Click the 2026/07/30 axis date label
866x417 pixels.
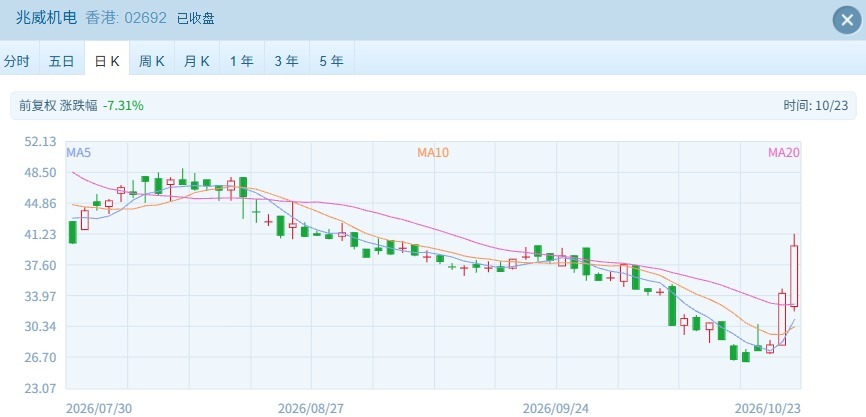tap(99, 409)
